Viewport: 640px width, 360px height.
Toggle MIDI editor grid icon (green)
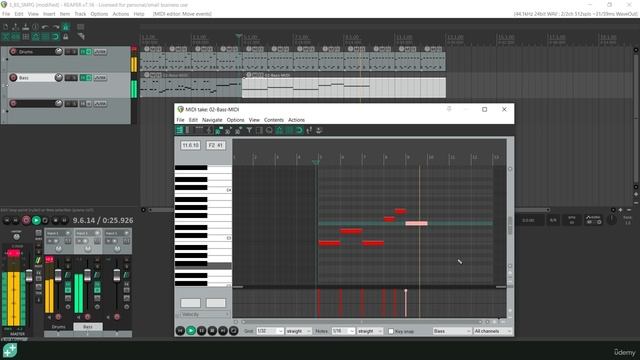pyautogui.click(x=289, y=130)
